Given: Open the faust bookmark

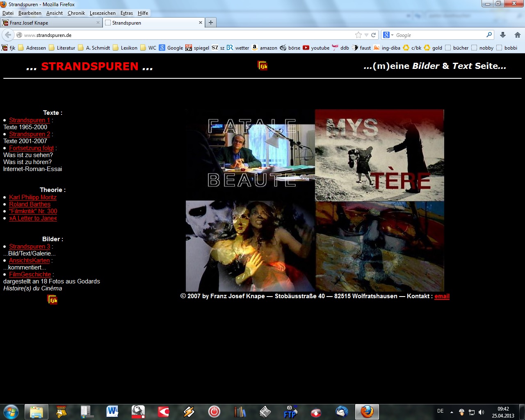Looking at the screenshot, I should [x=361, y=48].
